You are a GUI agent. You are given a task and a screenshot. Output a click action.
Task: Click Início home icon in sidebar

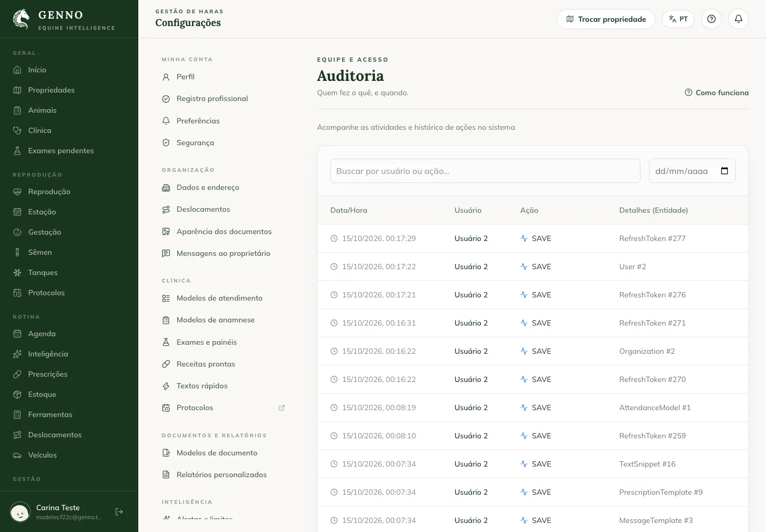pyautogui.click(x=17, y=70)
